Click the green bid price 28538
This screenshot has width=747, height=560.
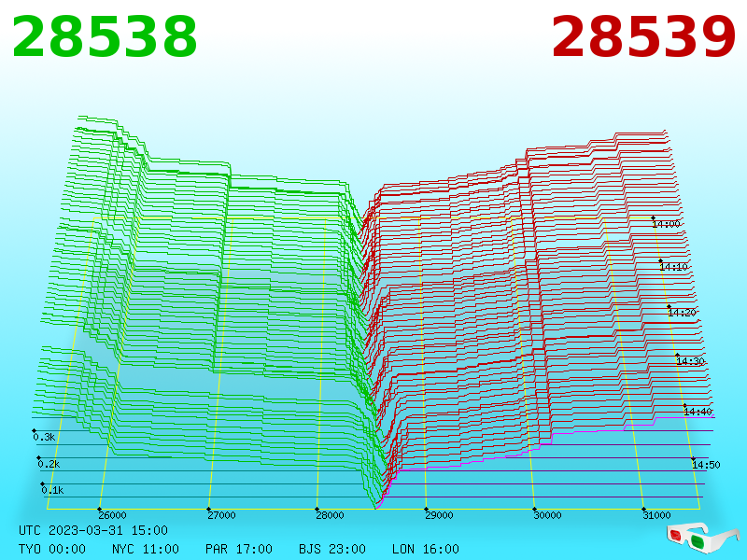tap(105, 37)
